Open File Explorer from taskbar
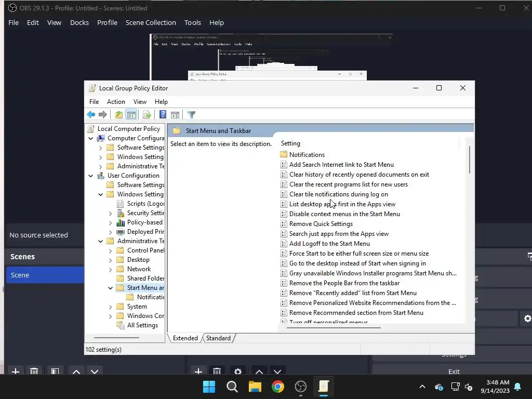 255,387
